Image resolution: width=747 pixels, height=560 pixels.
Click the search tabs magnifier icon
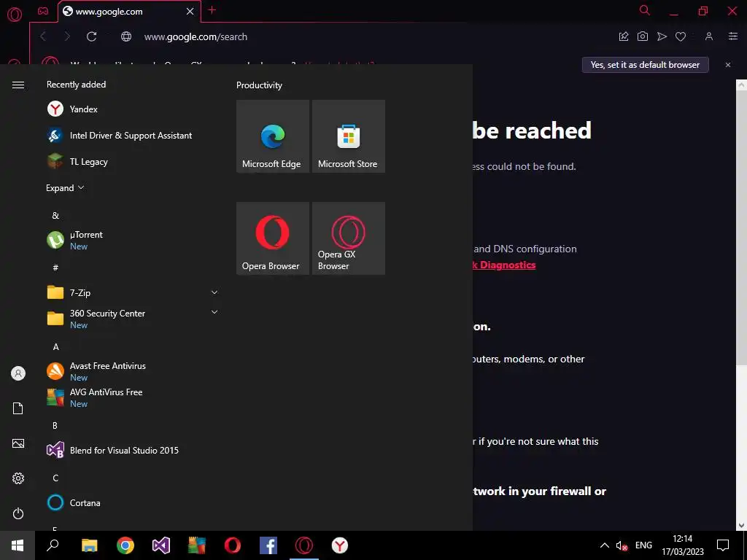[x=645, y=10]
